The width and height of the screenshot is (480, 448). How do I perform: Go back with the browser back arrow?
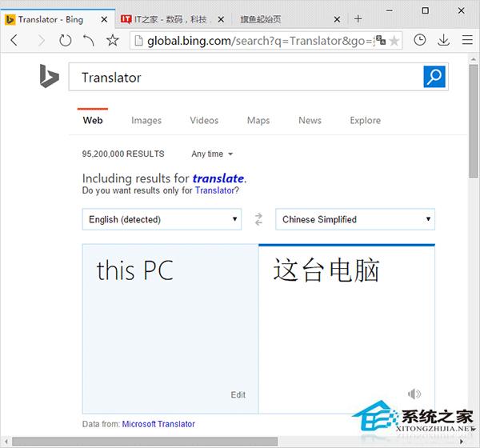click(x=14, y=40)
